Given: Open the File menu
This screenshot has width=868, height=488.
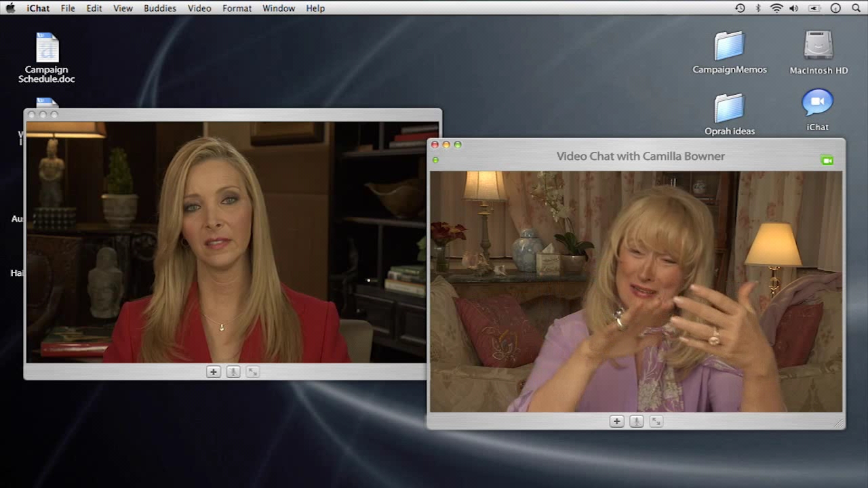Looking at the screenshot, I should 68,8.
